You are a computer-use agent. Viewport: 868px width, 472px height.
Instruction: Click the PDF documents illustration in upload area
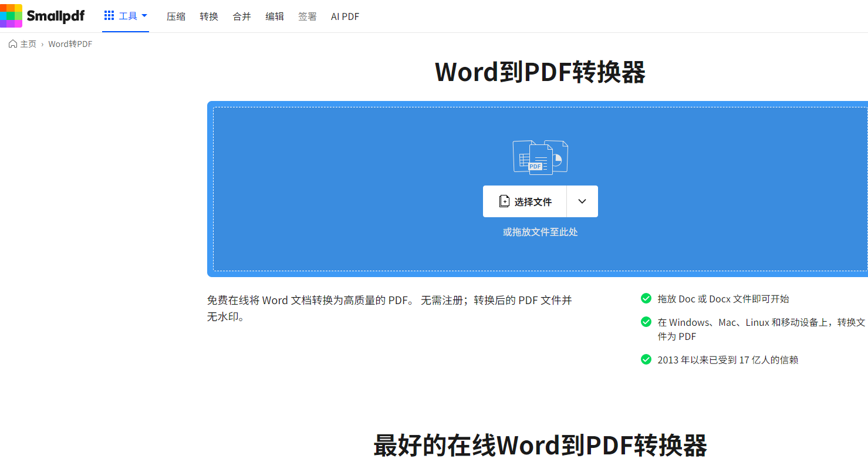pos(541,157)
